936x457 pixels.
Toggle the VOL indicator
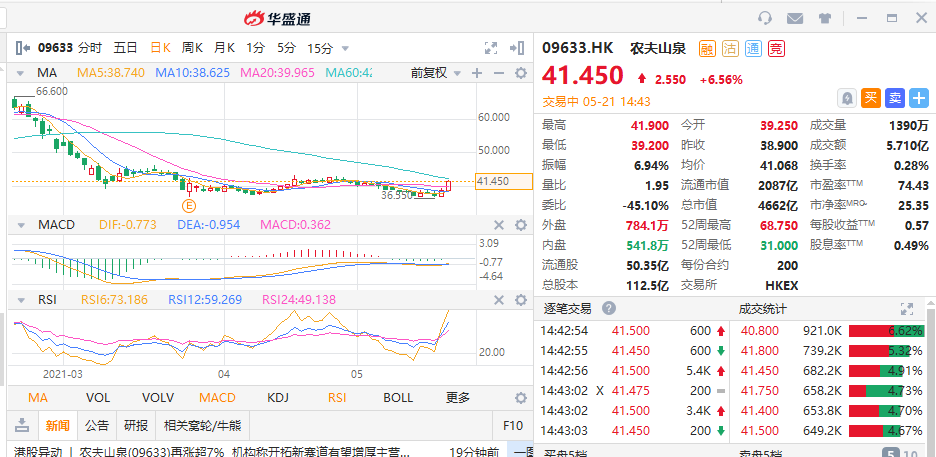(x=98, y=397)
